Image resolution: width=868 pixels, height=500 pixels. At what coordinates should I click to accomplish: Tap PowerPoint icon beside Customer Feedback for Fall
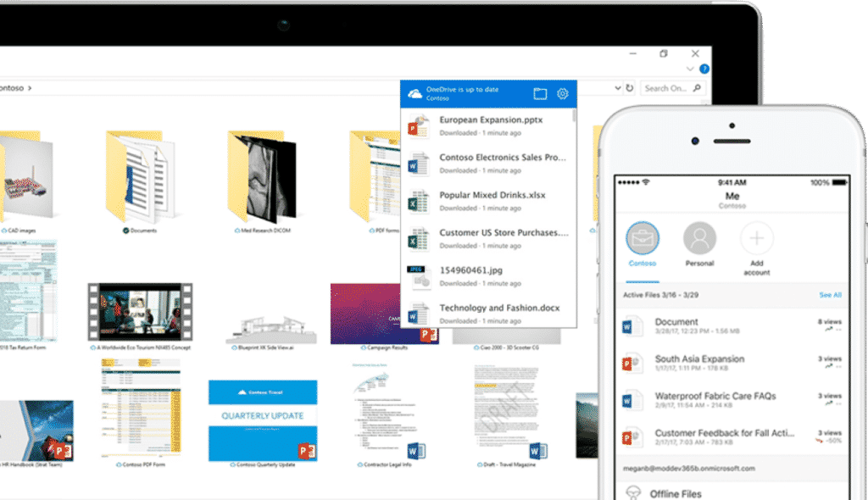pos(632,437)
